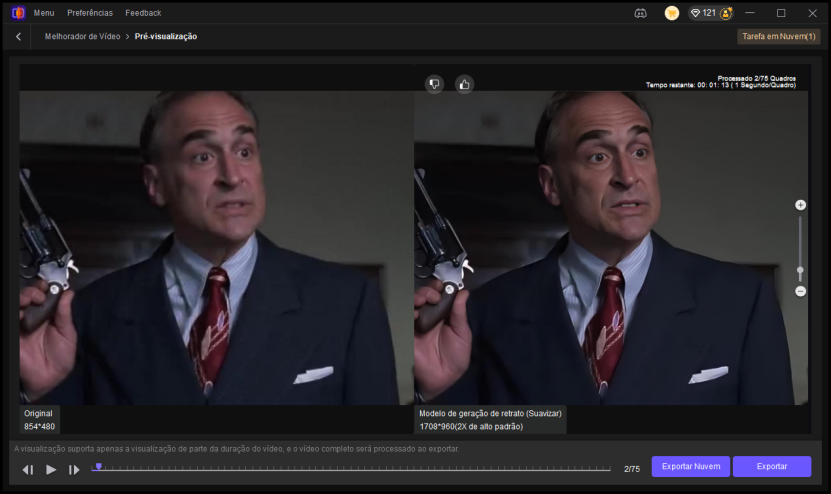This screenshot has width=831, height=494.
Task: Open the shopping cart store icon
Action: tap(671, 13)
